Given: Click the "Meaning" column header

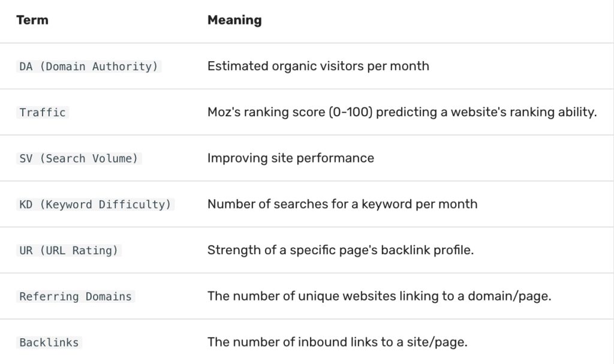Looking at the screenshot, I should click(234, 20).
